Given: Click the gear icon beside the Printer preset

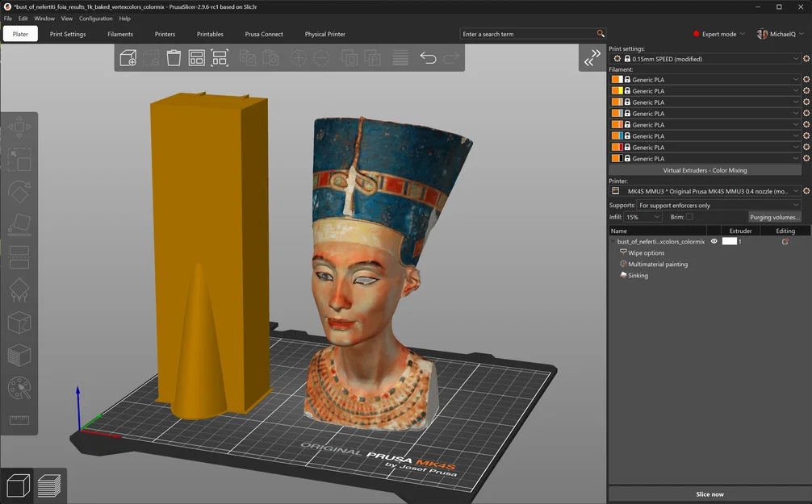Looking at the screenshot, I should (x=806, y=191).
